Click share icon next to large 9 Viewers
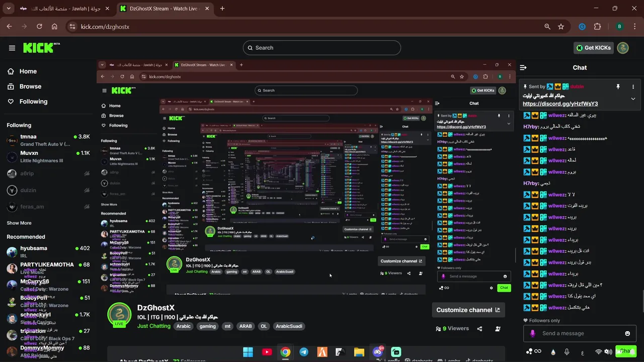This screenshot has width=644, height=362. click(x=479, y=329)
